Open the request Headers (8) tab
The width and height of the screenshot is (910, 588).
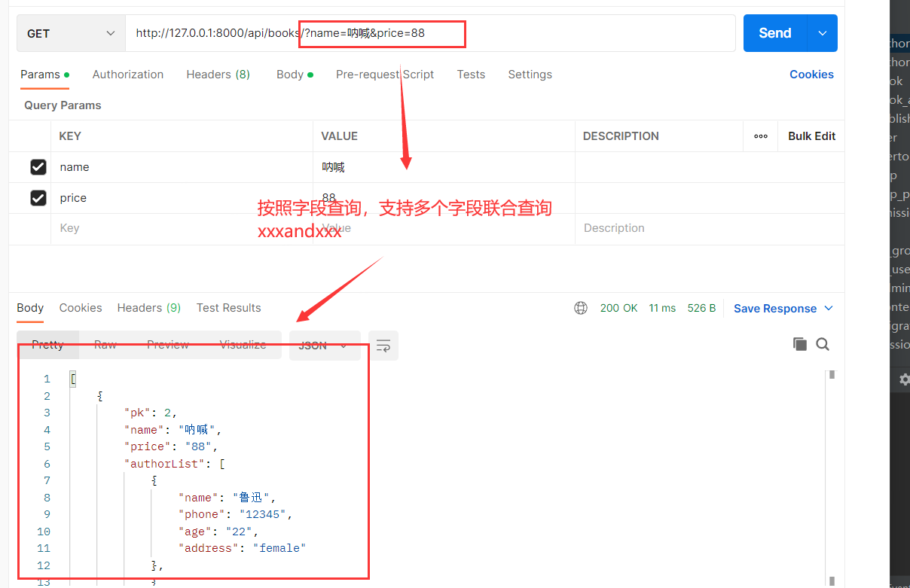pos(218,75)
